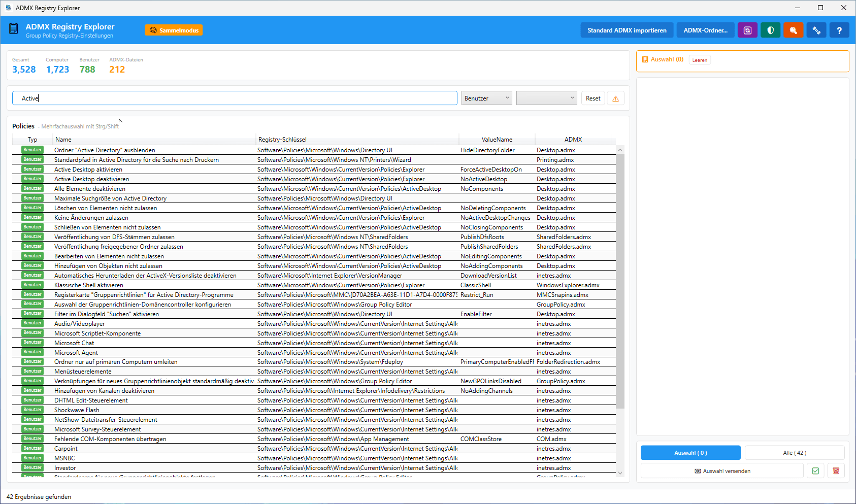
Task: Click Standard ADMX importieren button
Action: pos(627,30)
